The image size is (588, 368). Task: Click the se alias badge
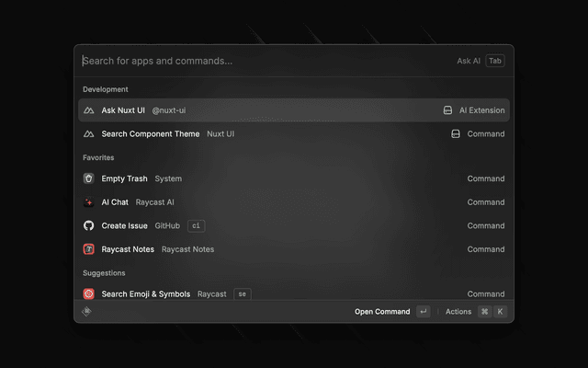click(243, 293)
